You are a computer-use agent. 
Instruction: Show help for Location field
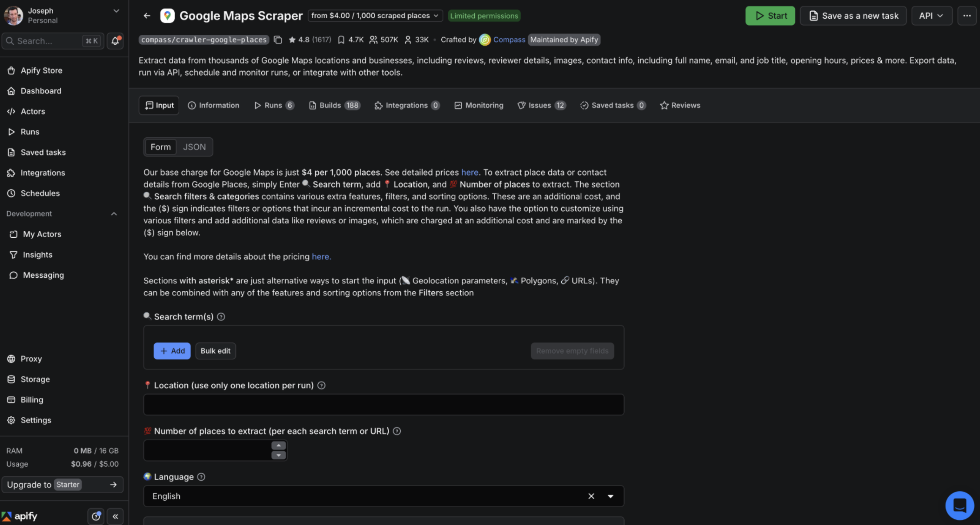pyautogui.click(x=321, y=385)
